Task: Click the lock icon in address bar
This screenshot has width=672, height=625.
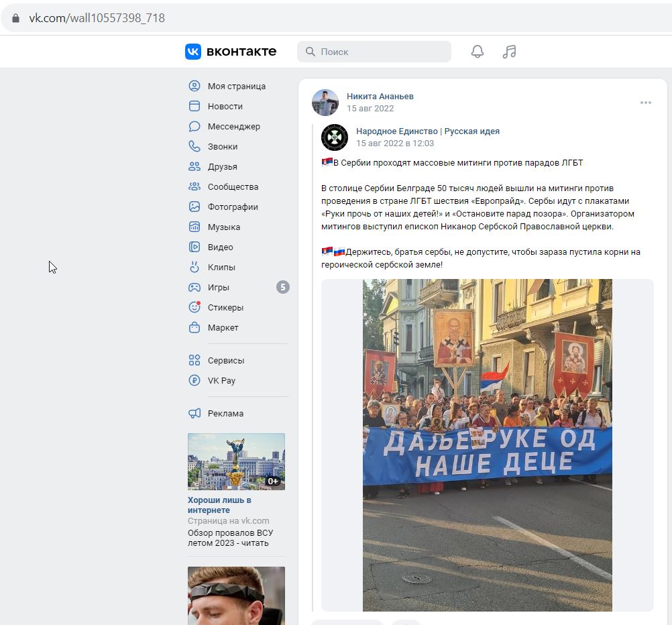Action: [x=16, y=18]
